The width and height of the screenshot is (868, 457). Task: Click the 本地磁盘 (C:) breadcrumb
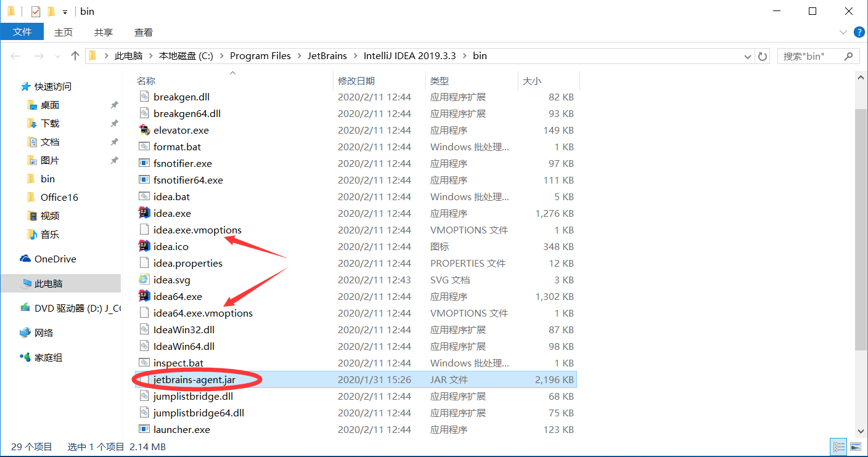point(186,56)
